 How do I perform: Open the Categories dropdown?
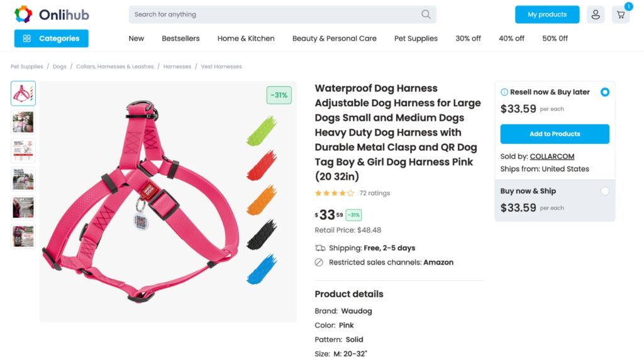[x=52, y=38]
